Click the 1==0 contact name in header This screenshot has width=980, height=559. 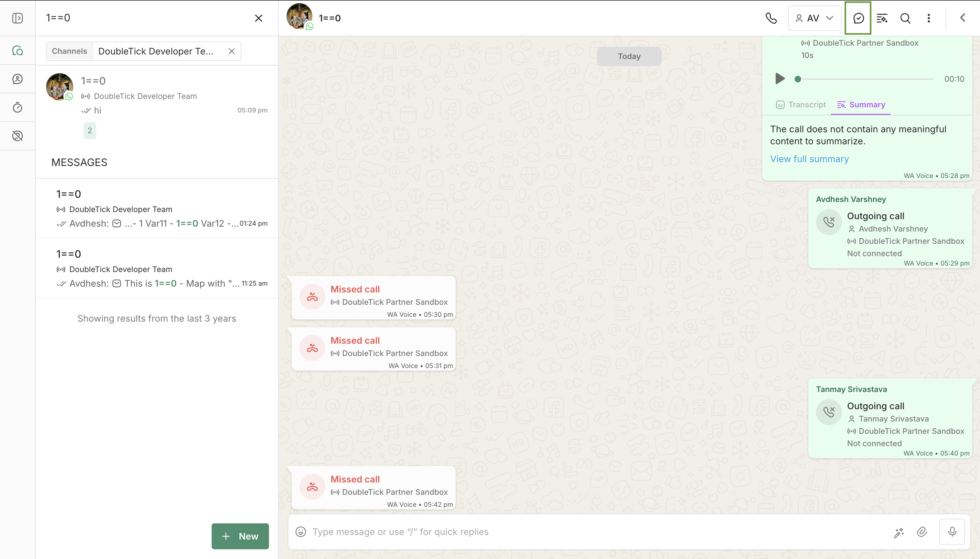[330, 18]
